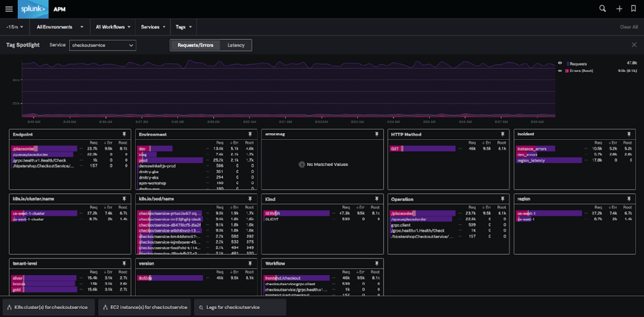The width and height of the screenshot is (644, 317).
Task: Pin the region panel
Action: [628, 199]
